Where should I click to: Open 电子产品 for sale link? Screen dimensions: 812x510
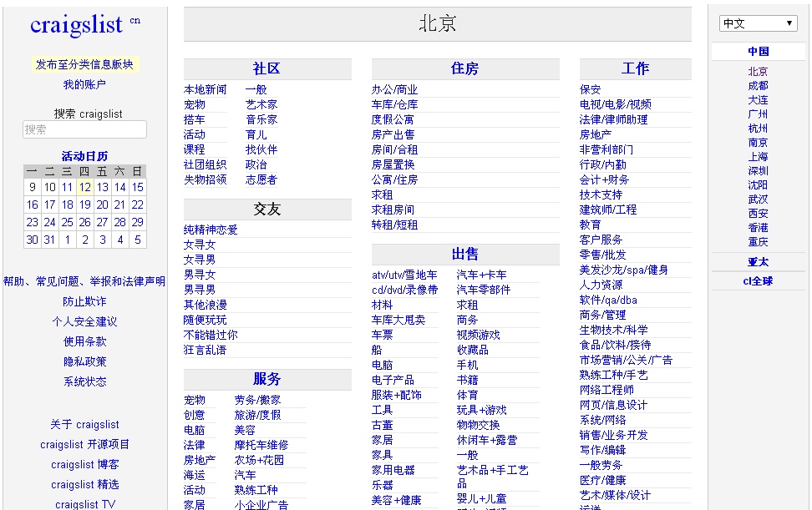(x=393, y=380)
